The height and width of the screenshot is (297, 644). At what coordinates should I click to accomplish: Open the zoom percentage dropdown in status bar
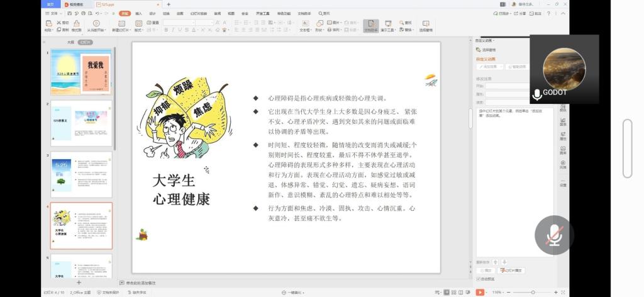[499, 292]
